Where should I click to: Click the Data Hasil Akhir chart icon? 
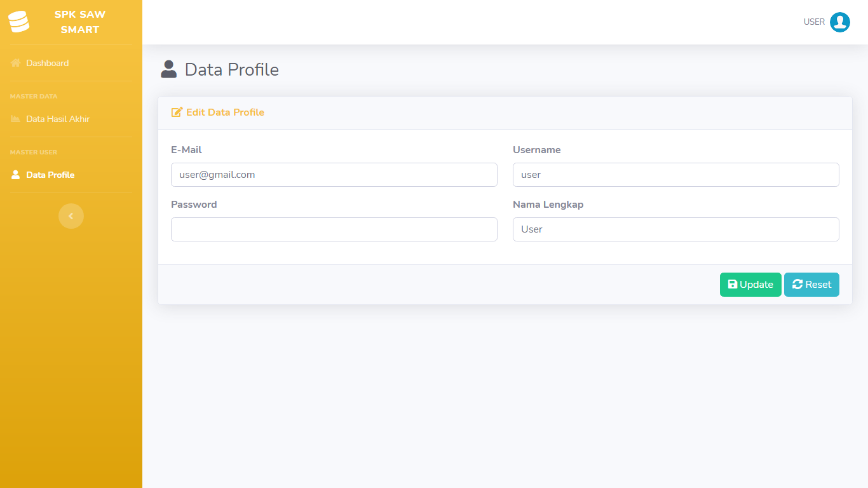(16, 119)
